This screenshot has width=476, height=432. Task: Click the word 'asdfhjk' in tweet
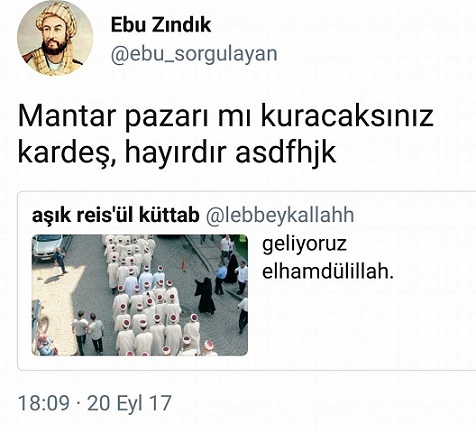285,153
